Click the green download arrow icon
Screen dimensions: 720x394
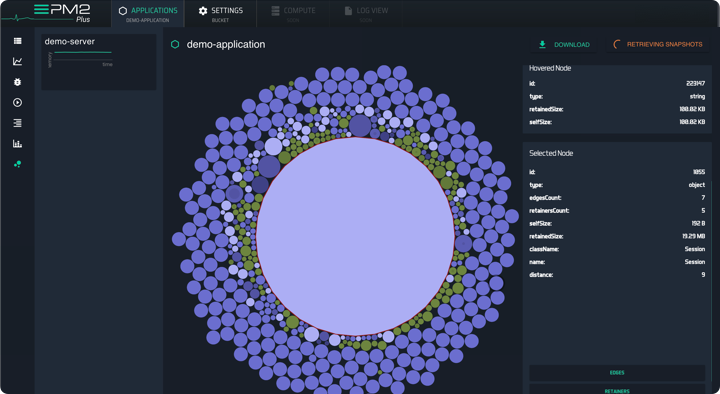(x=542, y=45)
